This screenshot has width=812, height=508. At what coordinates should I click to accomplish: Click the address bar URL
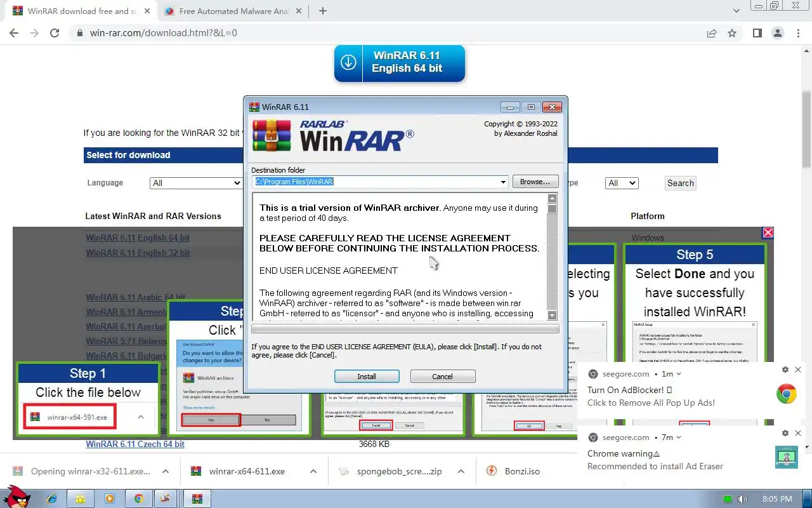164,33
